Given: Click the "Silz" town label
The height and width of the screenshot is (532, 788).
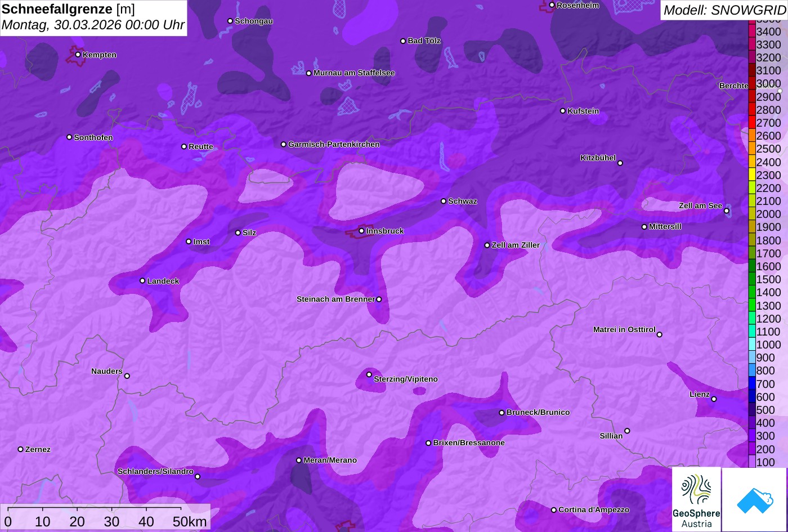Looking at the screenshot, I should (x=249, y=233).
